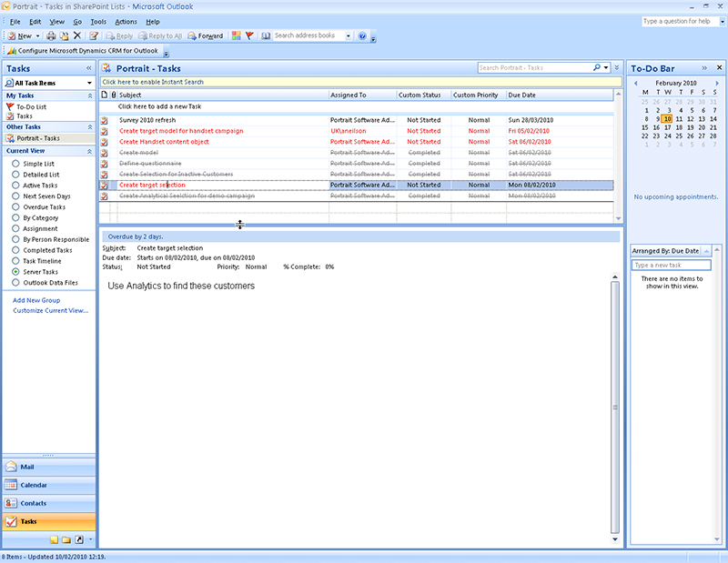Click the Search address books field

[308, 35]
